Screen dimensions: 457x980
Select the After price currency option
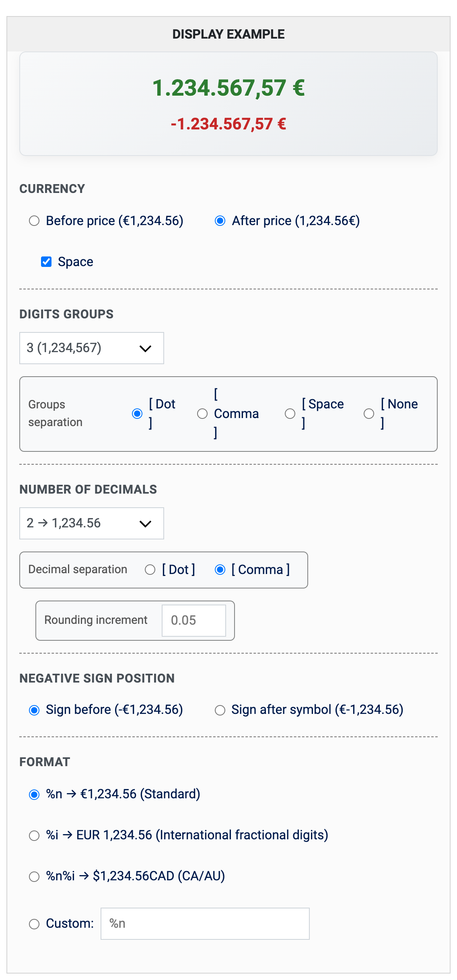tap(220, 221)
